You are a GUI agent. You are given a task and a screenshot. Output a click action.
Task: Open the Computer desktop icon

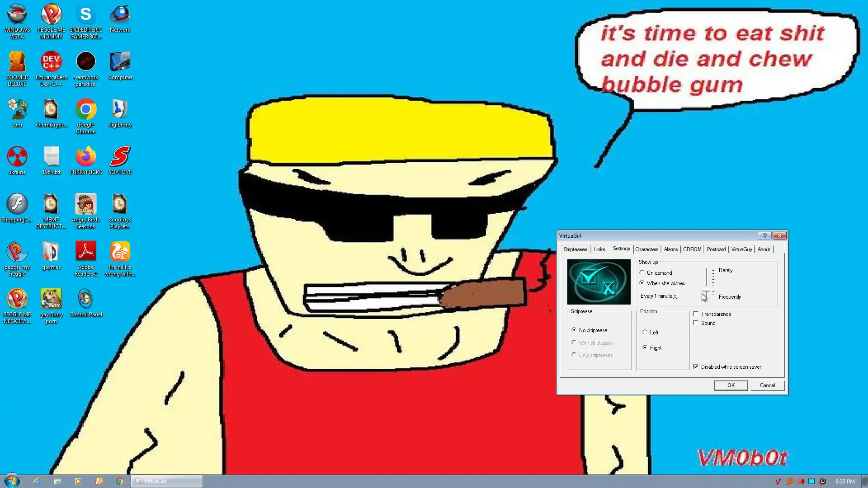tap(120, 62)
